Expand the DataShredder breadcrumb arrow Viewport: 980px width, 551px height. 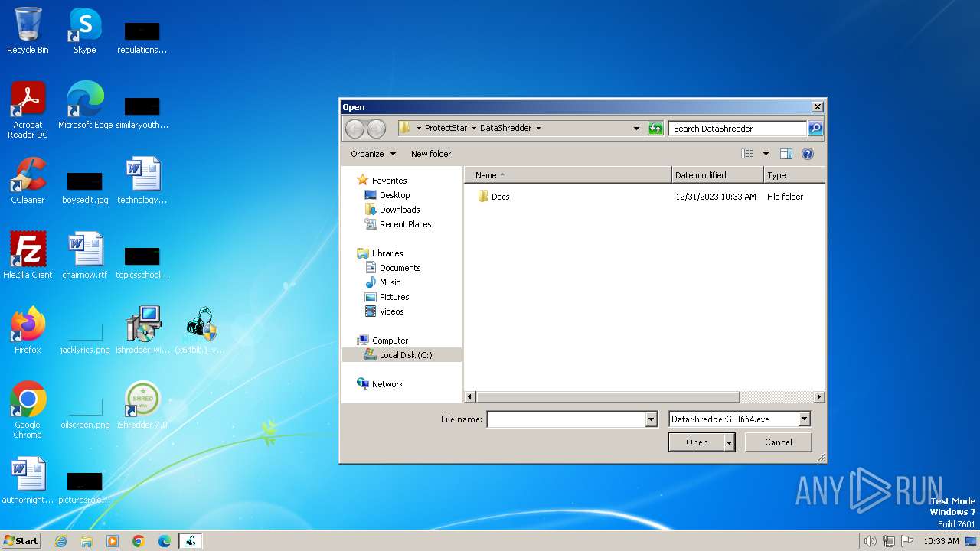(x=538, y=129)
